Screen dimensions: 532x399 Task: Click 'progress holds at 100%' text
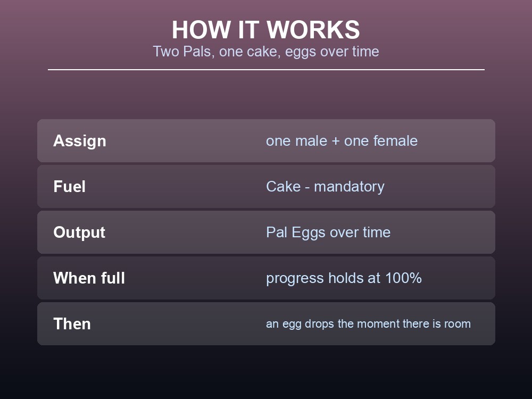(x=344, y=278)
